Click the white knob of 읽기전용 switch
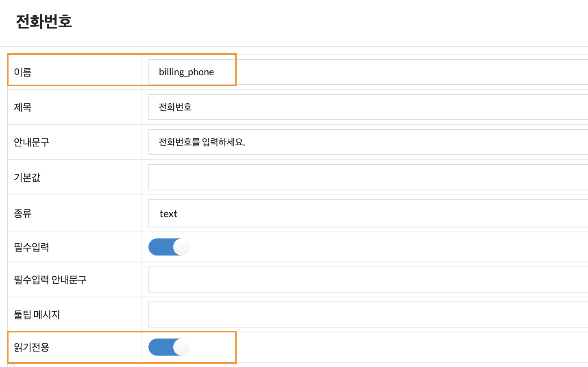 click(182, 347)
